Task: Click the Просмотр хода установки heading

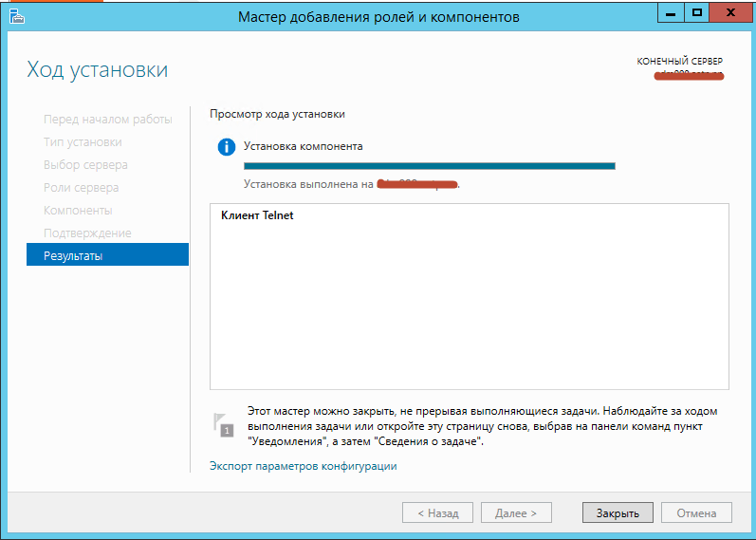Action: (x=277, y=115)
